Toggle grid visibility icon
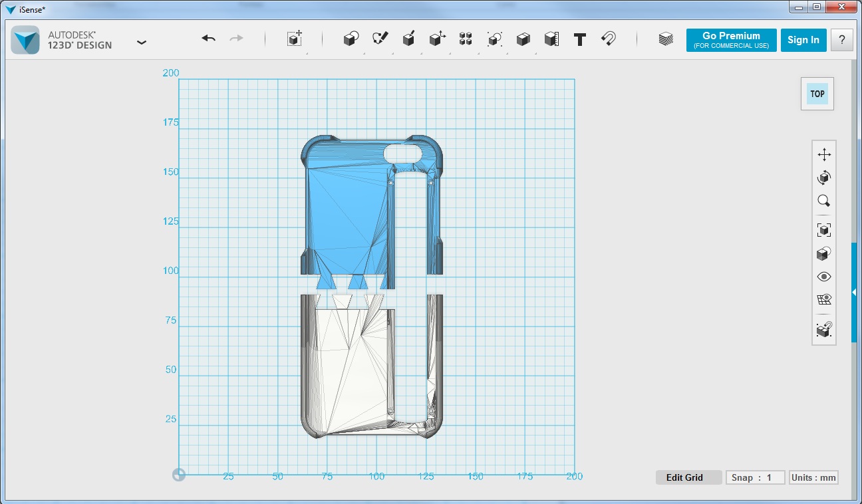 point(824,299)
